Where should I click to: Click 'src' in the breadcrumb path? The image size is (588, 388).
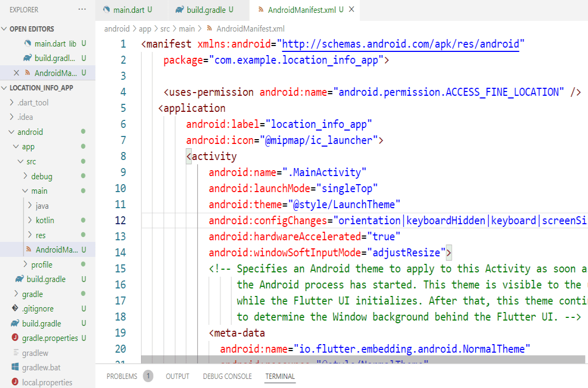coord(165,28)
